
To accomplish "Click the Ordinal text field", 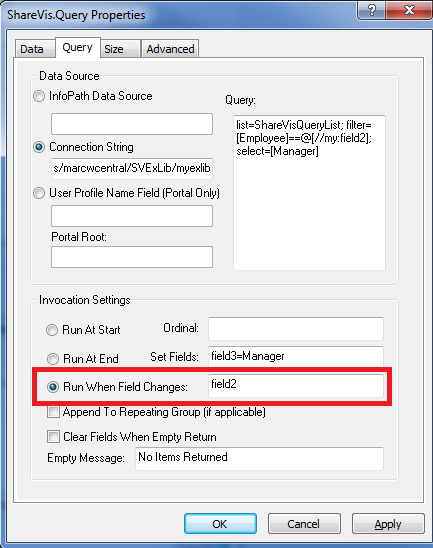I will pyautogui.click(x=296, y=329).
